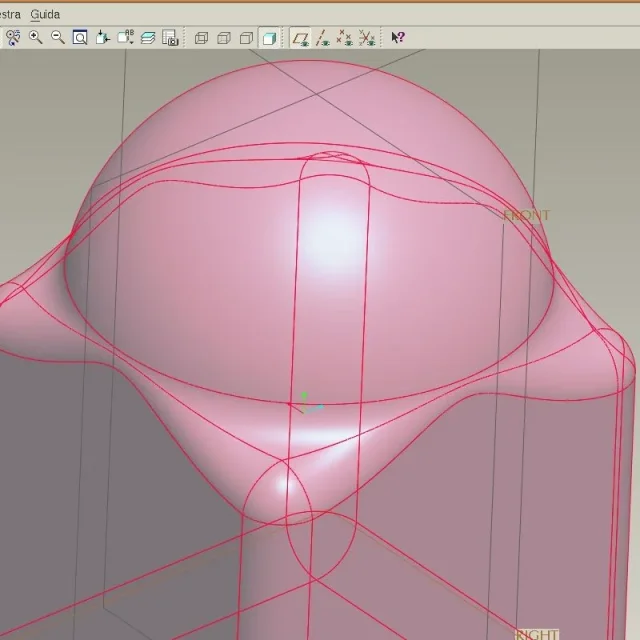Screen dimensions: 640x640
Task: Open the Reorient view tool
Action: click(x=102, y=38)
